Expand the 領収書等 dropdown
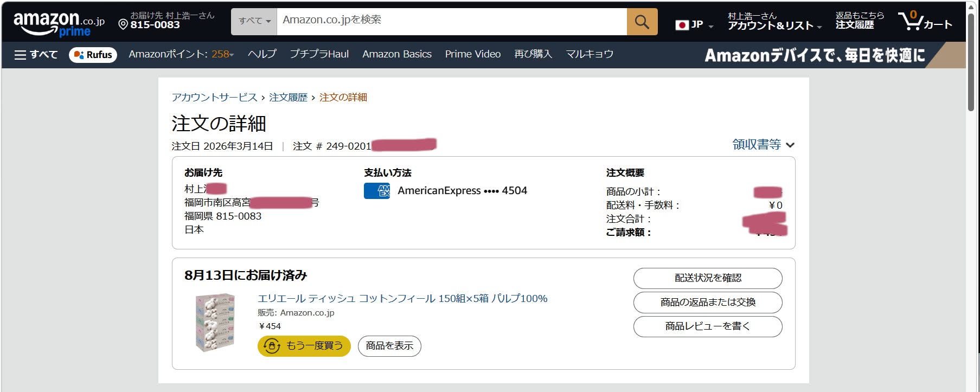Screen dimensions: 980x392 [x=763, y=145]
